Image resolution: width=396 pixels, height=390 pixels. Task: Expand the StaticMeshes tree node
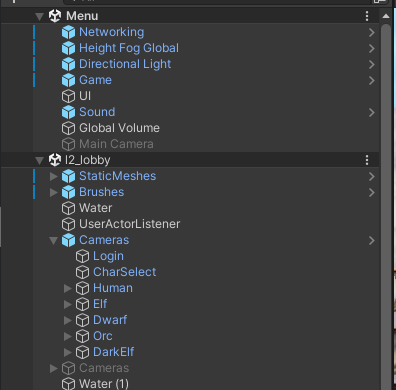54,176
